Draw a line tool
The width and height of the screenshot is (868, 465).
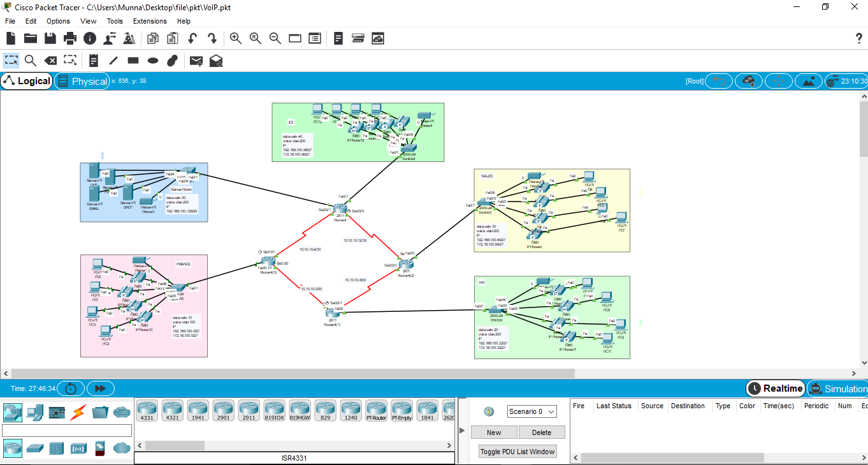[x=113, y=61]
